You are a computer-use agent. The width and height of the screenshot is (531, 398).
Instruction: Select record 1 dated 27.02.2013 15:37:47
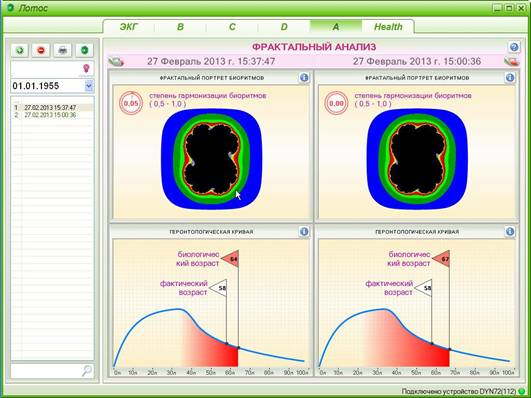click(x=52, y=107)
